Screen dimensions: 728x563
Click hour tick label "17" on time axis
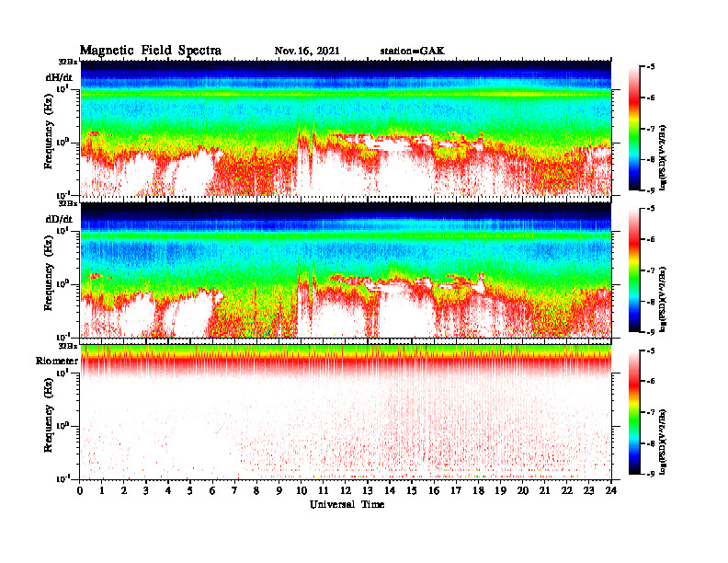point(456,491)
